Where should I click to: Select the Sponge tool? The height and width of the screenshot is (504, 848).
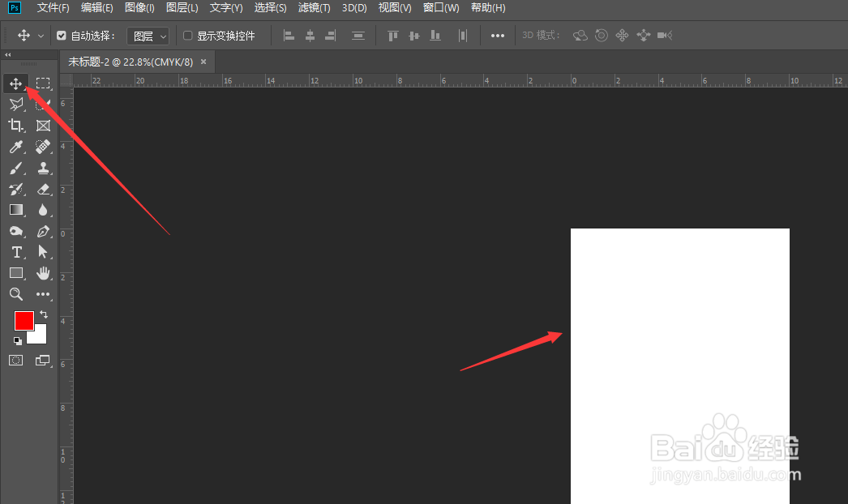point(16,232)
